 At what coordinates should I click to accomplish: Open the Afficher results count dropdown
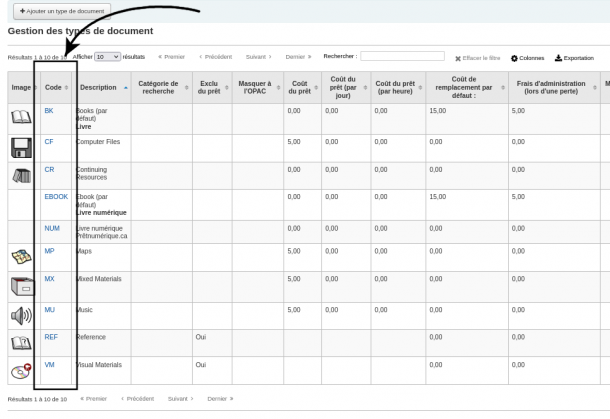coord(107,57)
